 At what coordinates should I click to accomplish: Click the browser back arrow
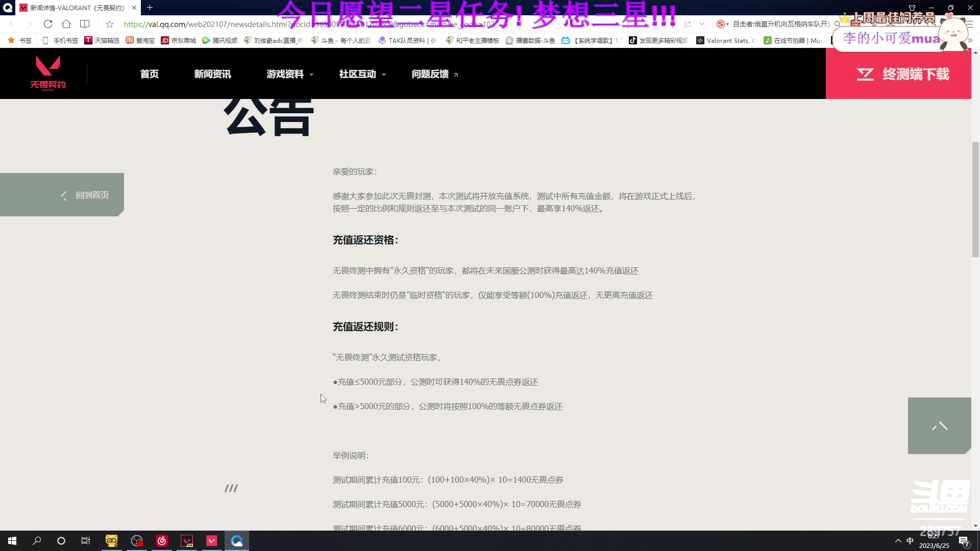click(x=11, y=24)
